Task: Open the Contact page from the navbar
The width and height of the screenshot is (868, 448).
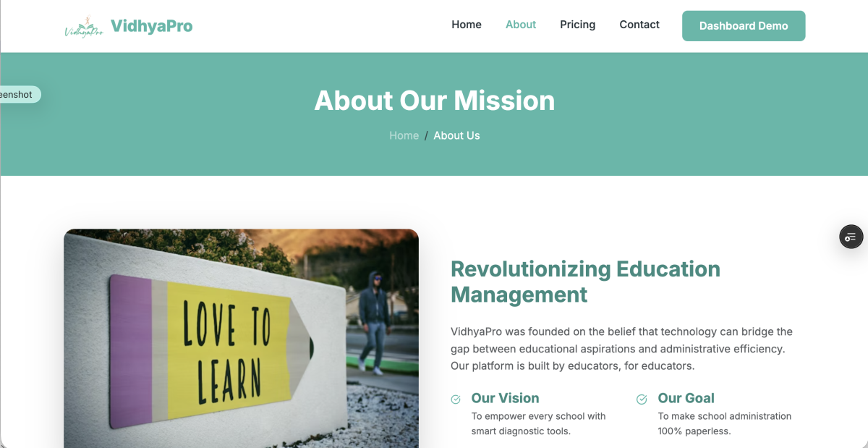Action: tap(639, 25)
